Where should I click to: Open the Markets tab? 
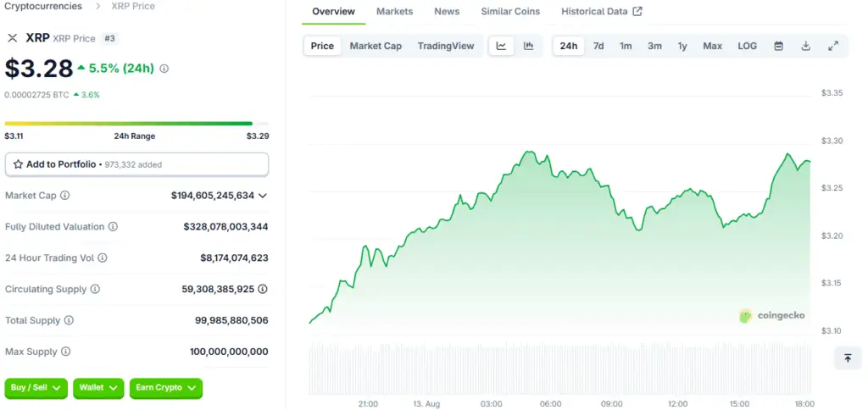tap(395, 11)
